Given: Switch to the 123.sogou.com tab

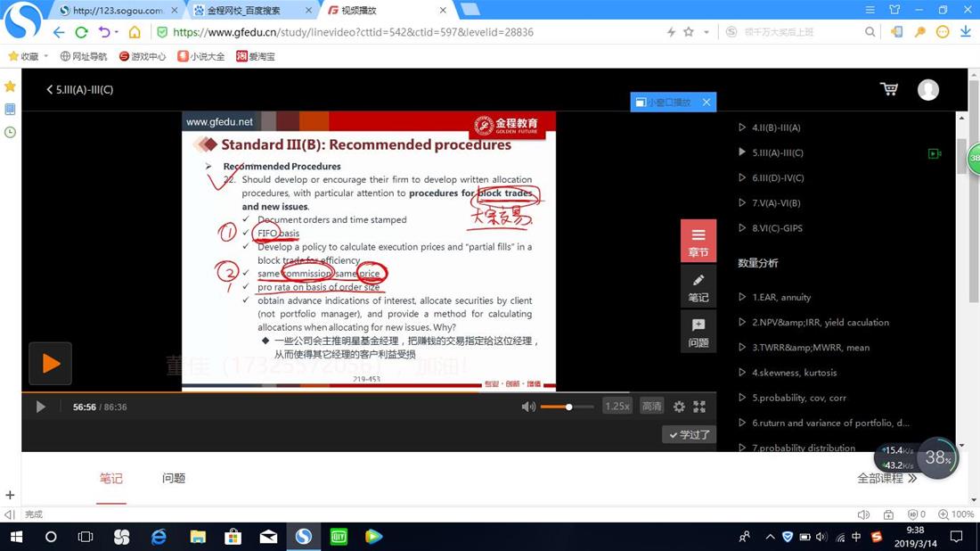Looking at the screenshot, I should pyautogui.click(x=118, y=10).
